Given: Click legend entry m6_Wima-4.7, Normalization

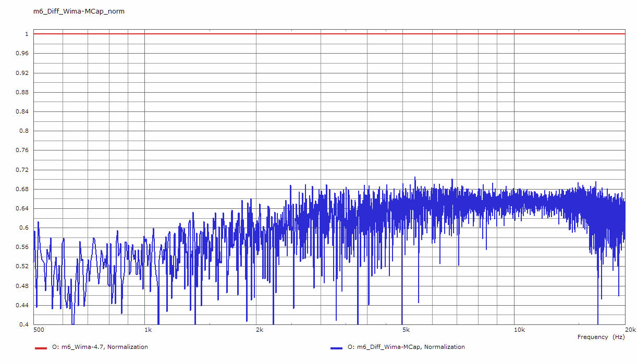Looking at the screenshot, I should 100,347.
